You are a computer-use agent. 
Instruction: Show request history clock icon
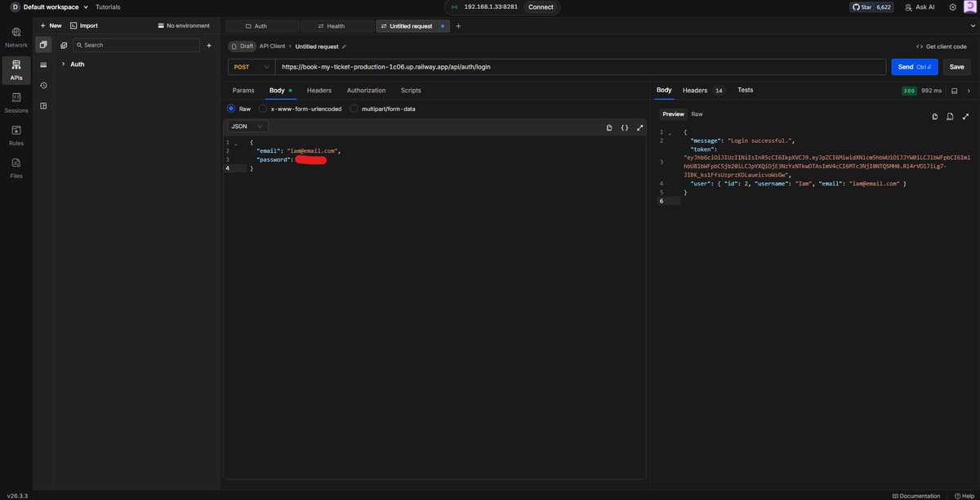[43, 85]
